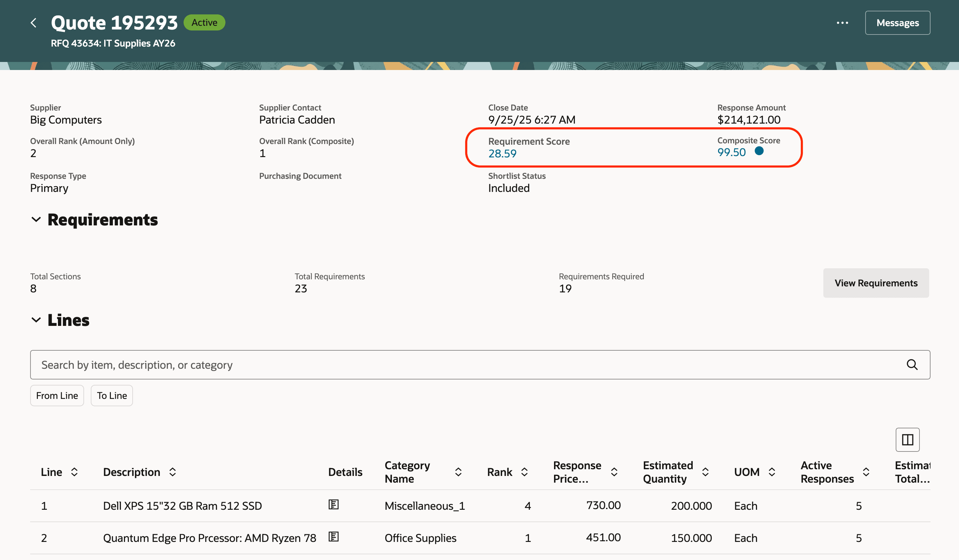Click the Composite Score status dot
This screenshot has width=959, height=560.
pos(760,151)
